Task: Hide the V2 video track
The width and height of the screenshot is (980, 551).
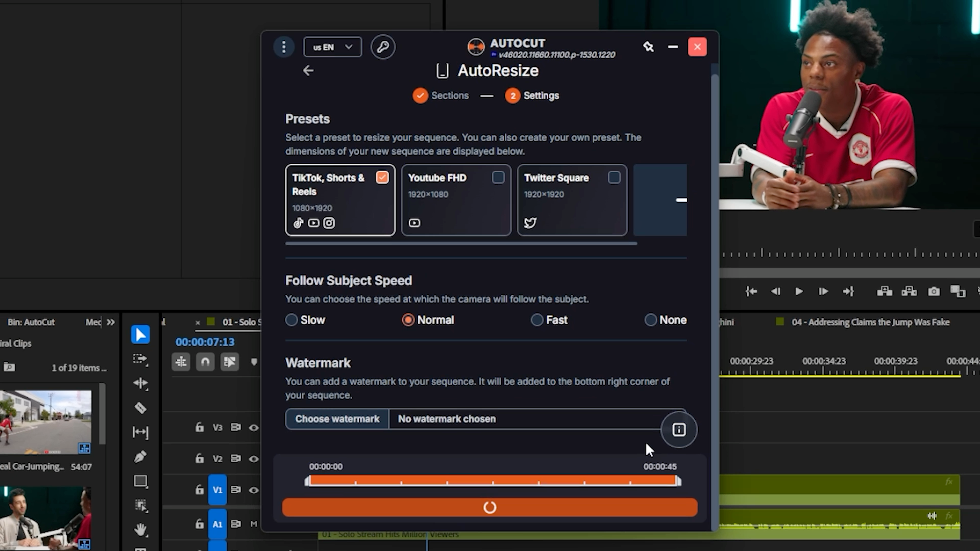Action: pos(254,459)
